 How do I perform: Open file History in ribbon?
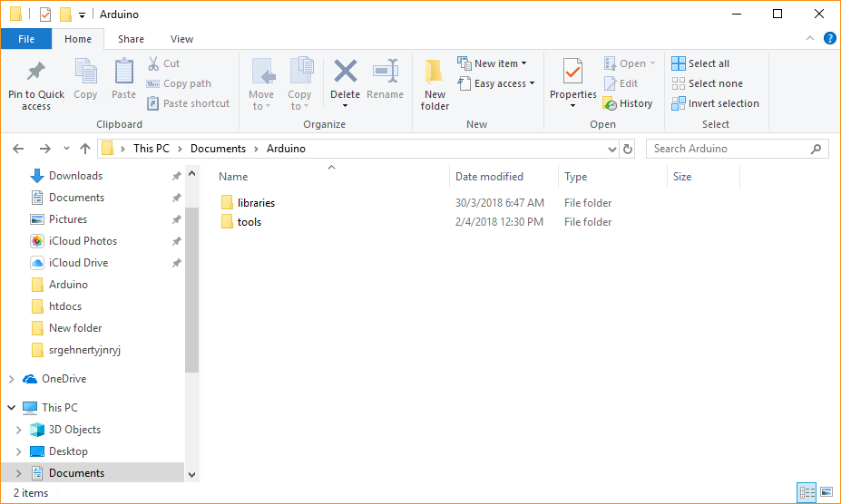point(628,103)
